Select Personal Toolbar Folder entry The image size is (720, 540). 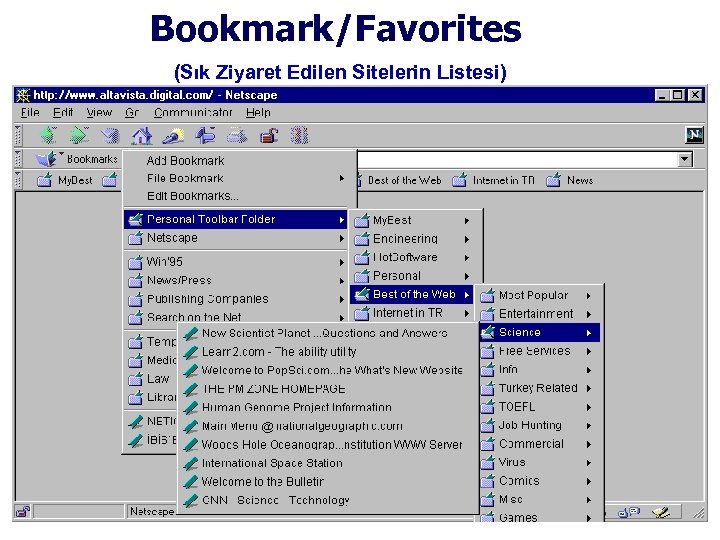click(236, 219)
